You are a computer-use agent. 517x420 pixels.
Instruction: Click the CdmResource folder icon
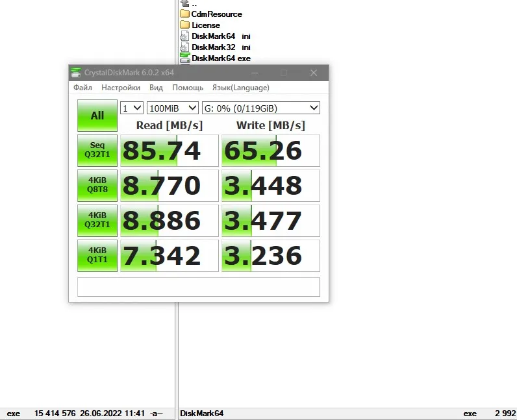(x=184, y=14)
